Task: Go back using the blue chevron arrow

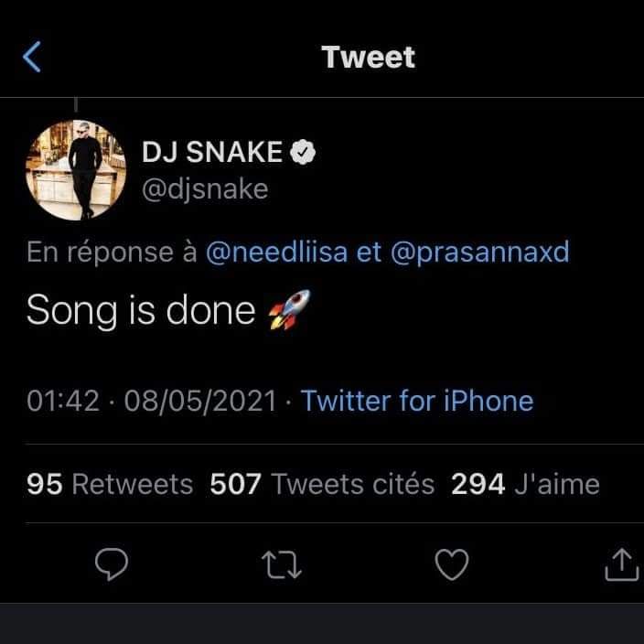Action: [32, 58]
